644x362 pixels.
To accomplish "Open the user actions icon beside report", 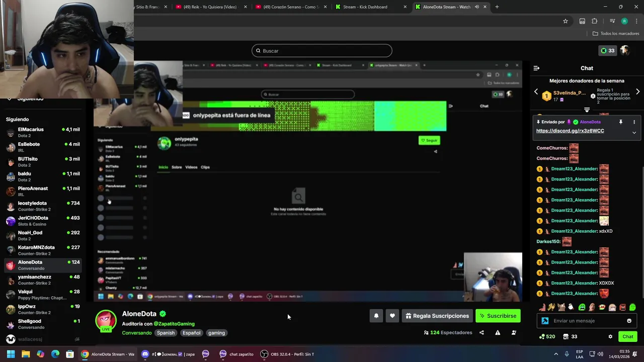I will (x=514, y=332).
